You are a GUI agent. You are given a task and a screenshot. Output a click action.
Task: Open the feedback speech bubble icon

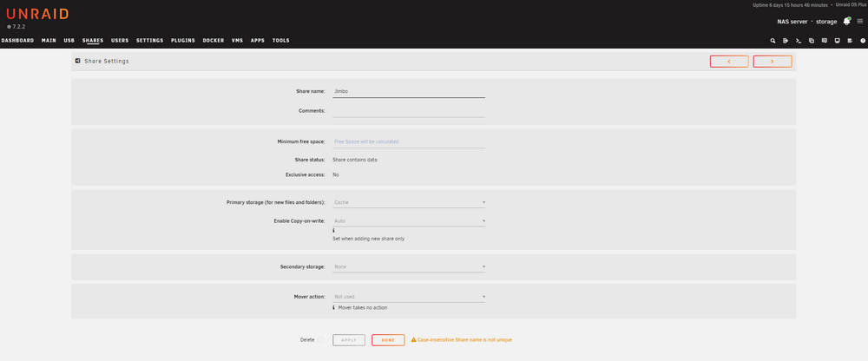tap(825, 41)
